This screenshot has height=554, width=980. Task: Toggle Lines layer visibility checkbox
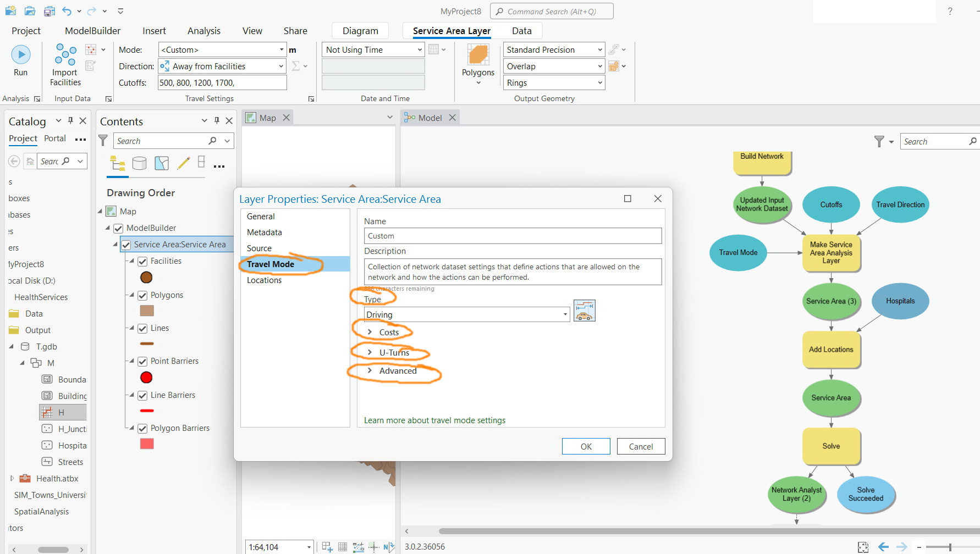142,329
